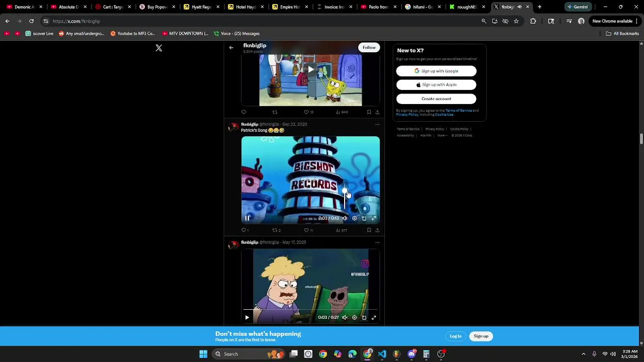Screen dimensions: 644x362
Task: Toggle picture-in-picture on May 17, 2025 video
Action: pyautogui.click(x=364, y=317)
